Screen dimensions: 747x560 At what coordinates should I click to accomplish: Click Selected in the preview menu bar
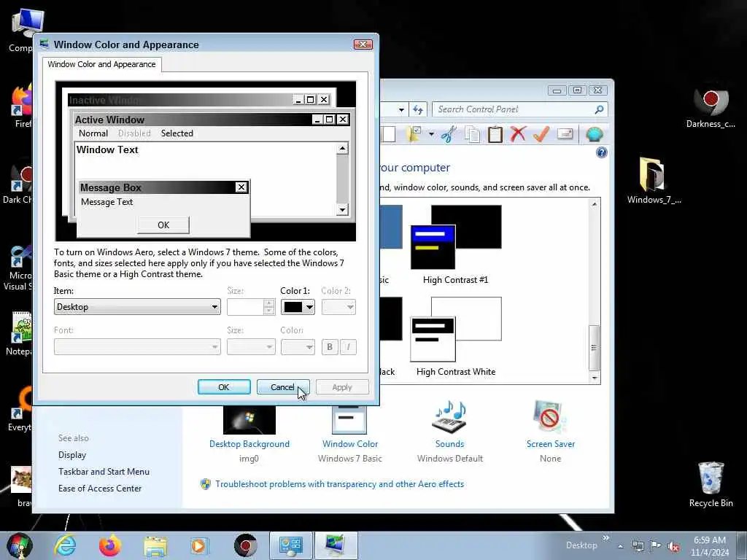[x=177, y=133]
